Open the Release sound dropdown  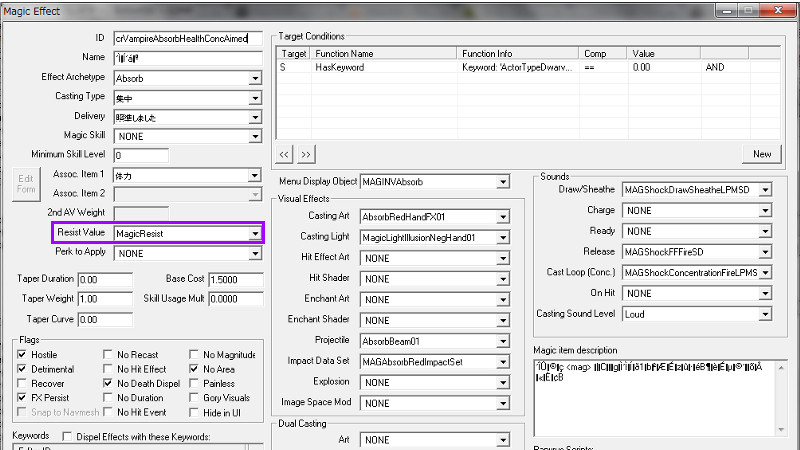pos(765,252)
